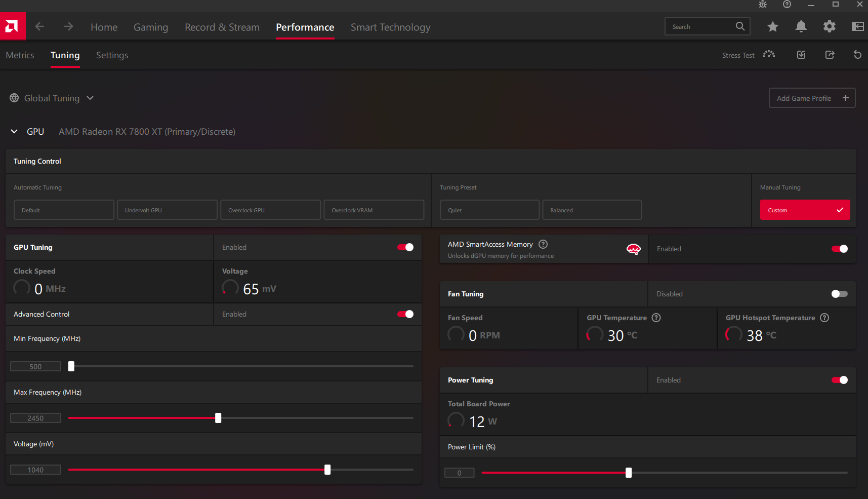Choose the Quiet tuning preset

tap(490, 210)
